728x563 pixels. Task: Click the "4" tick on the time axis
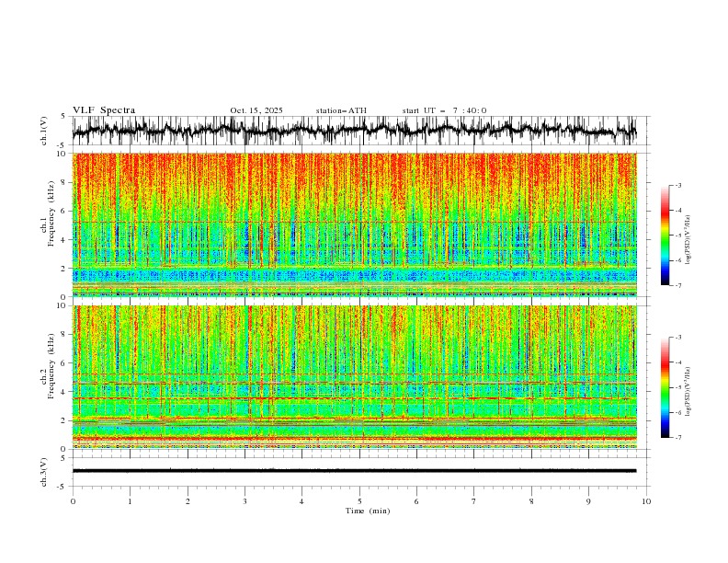click(x=301, y=501)
